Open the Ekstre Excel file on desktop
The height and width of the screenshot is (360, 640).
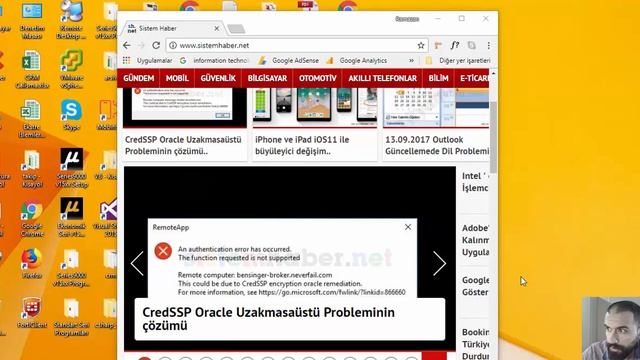32,119
